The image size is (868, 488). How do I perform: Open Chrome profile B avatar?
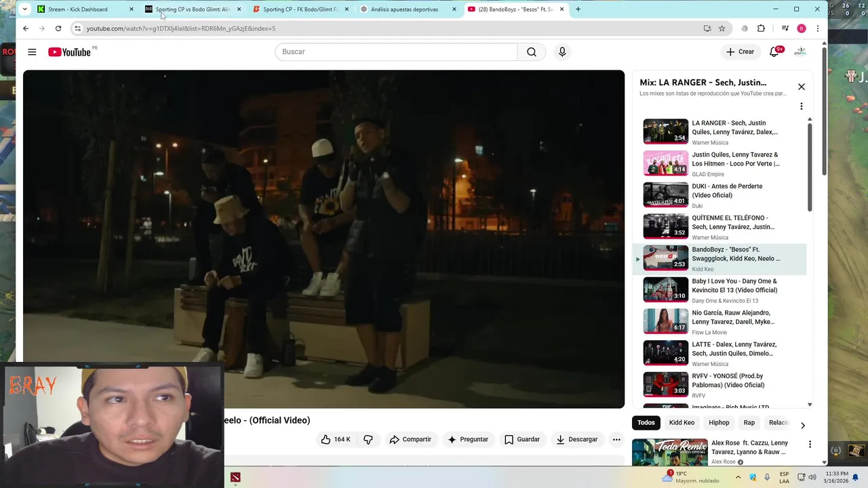[x=802, y=28]
